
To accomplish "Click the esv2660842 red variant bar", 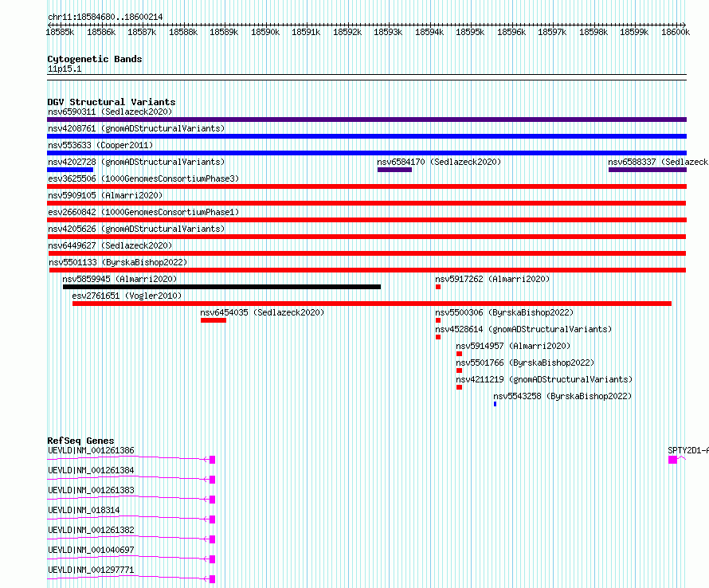I will tap(366, 220).
